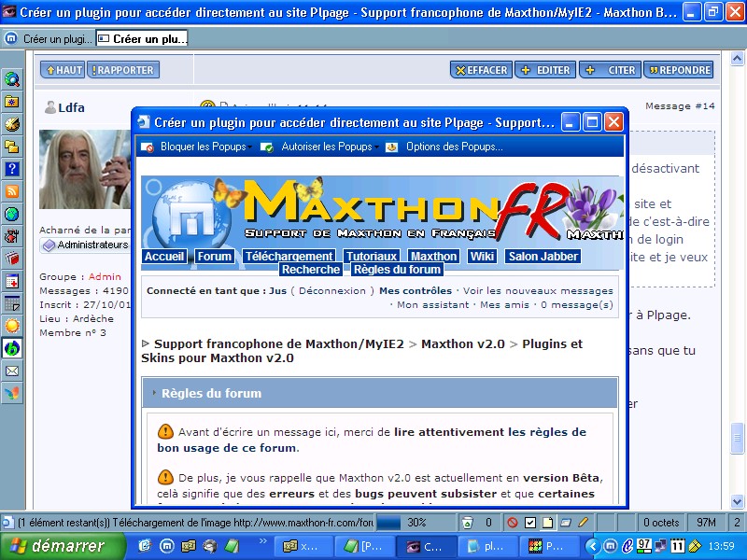Click main window vertical scrollbar down arrow
The width and height of the screenshot is (747, 560).
pyautogui.click(x=737, y=501)
